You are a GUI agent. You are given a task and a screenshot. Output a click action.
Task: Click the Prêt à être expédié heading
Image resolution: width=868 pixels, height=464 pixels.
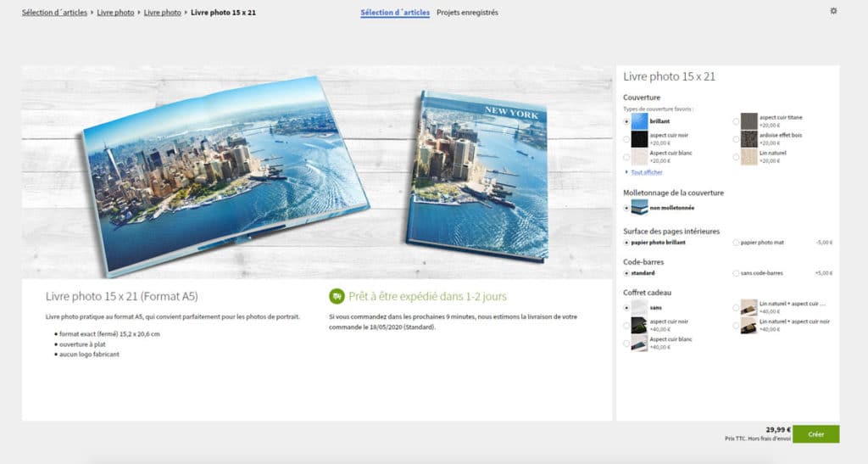427,296
